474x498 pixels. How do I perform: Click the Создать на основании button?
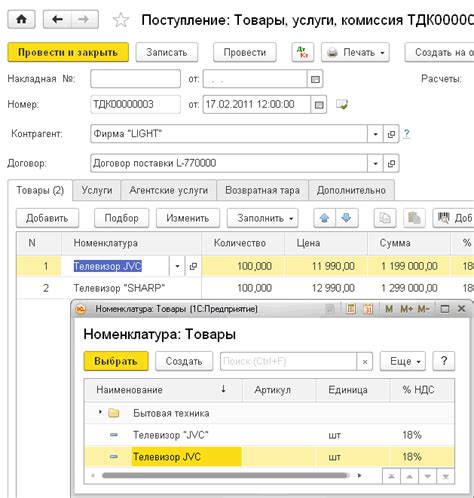440,52
